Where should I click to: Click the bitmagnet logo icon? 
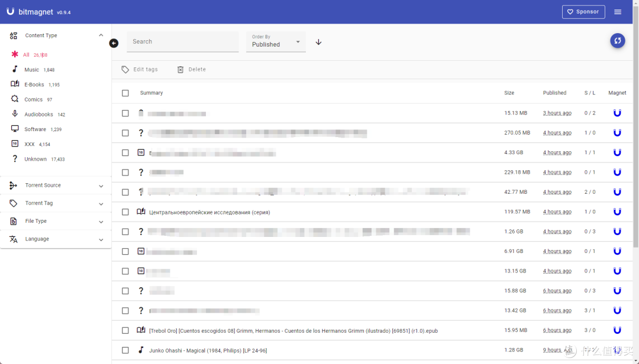tap(11, 12)
